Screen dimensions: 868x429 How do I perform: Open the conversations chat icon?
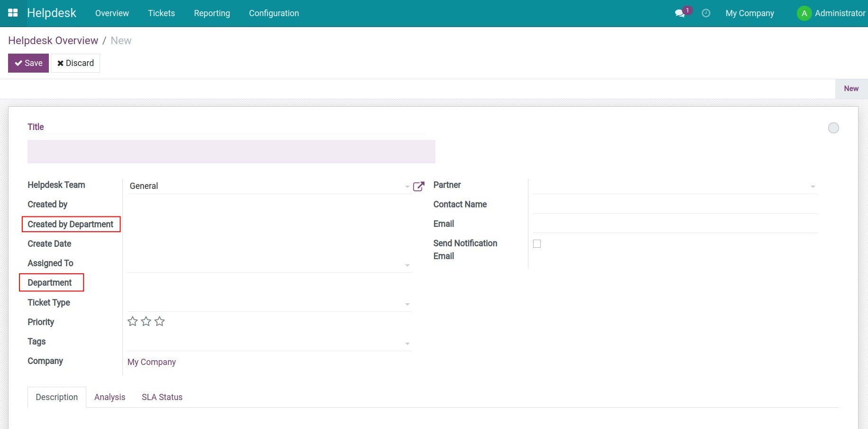[680, 13]
